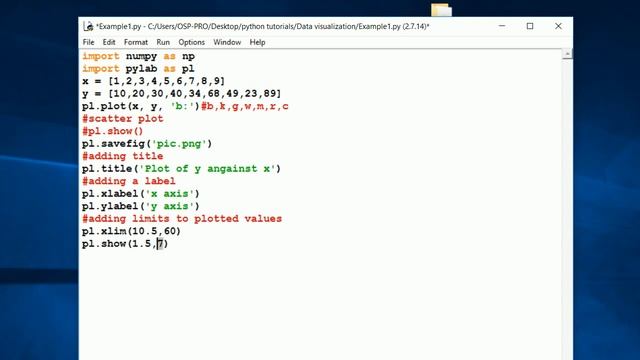The image size is (640, 360).
Task: Click the '#scatter plot' comment
Action: point(122,119)
